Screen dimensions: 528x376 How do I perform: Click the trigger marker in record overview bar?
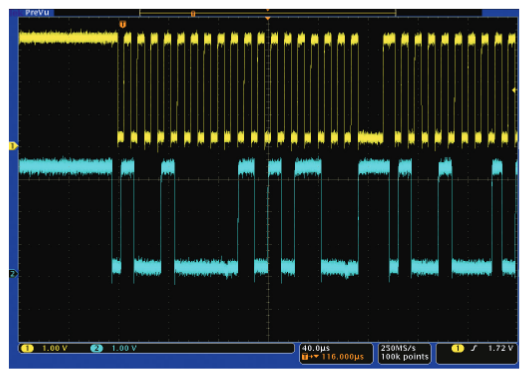point(193,13)
